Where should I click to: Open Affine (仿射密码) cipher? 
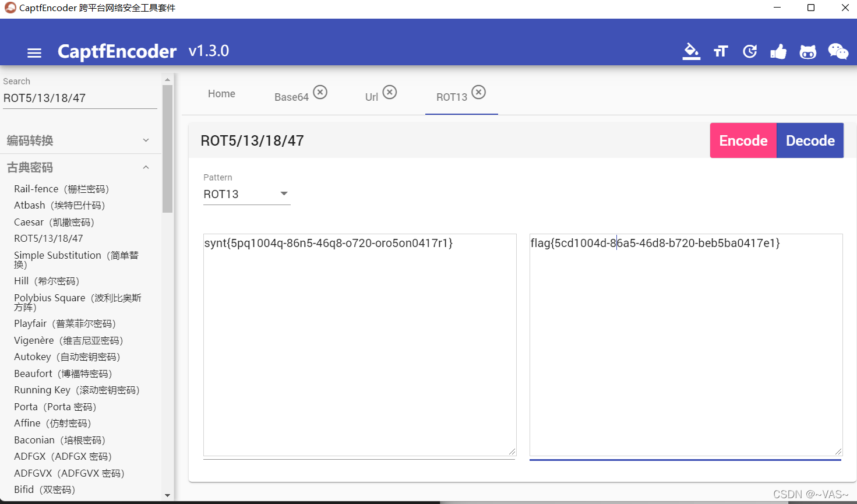click(52, 423)
